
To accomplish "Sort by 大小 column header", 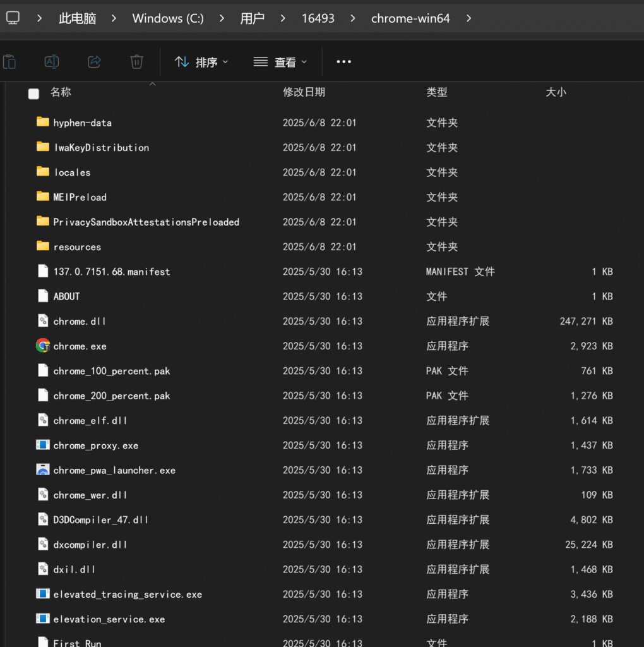I will click(556, 92).
